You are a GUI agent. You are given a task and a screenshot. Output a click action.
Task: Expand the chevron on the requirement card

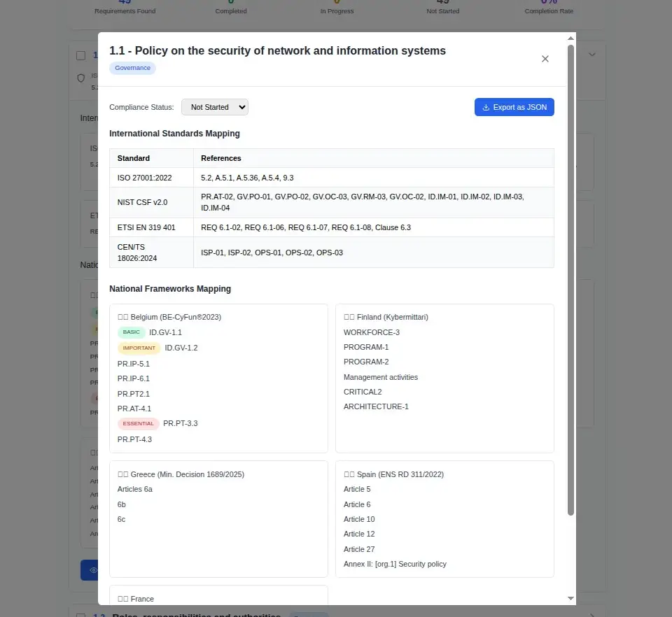click(x=591, y=53)
